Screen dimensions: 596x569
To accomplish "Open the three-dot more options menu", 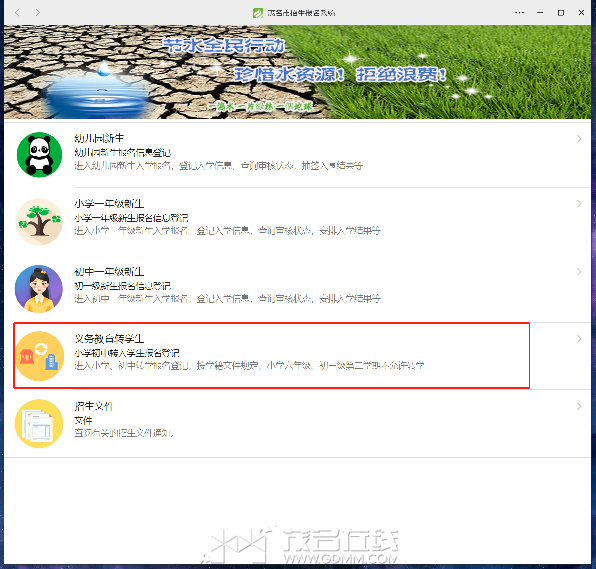I will pyautogui.click(x=519, y=13).
